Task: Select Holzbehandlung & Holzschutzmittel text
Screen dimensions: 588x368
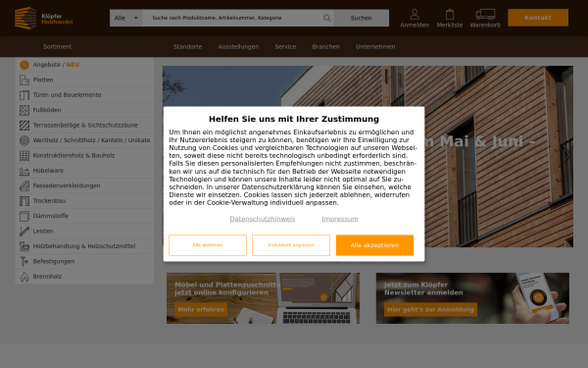Action: point(84,246)
